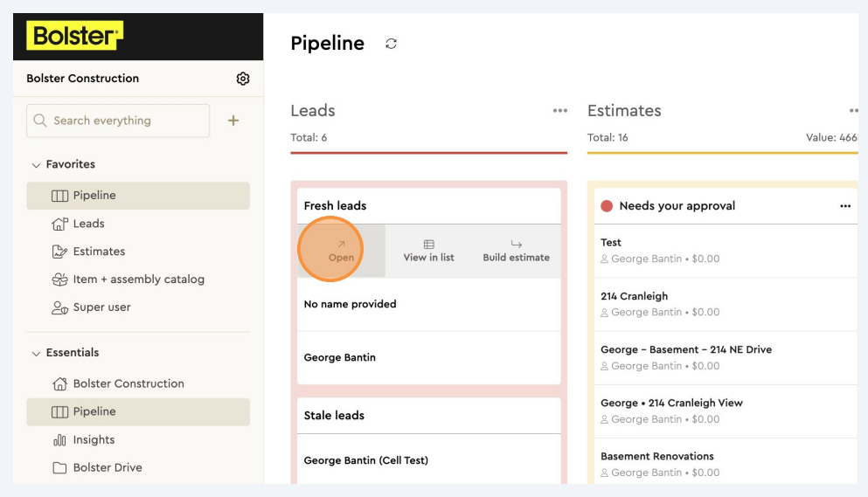Click the Search everything field
Screen dimensions: 868x497
[x=118, y=121]
